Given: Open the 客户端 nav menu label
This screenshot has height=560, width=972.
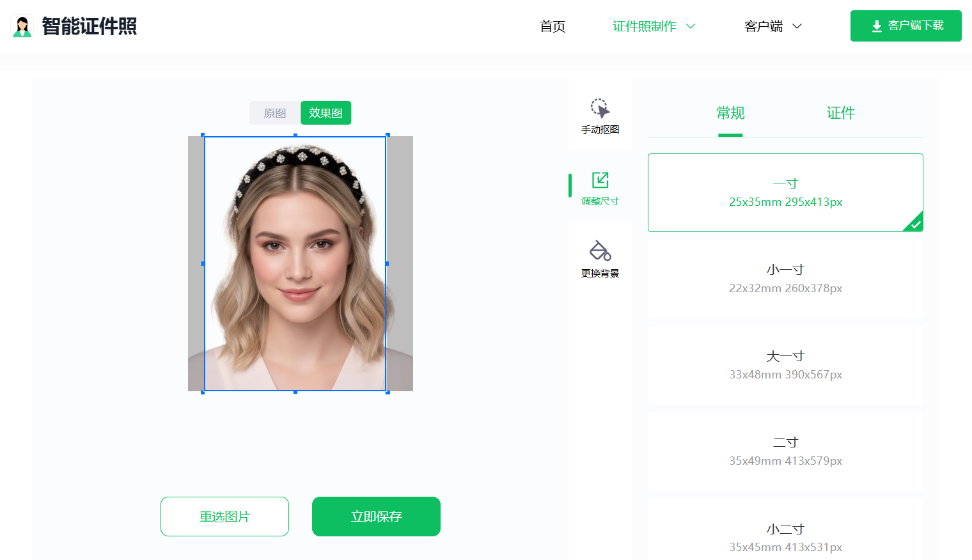Looking at the screenshot, I should 764,26.
